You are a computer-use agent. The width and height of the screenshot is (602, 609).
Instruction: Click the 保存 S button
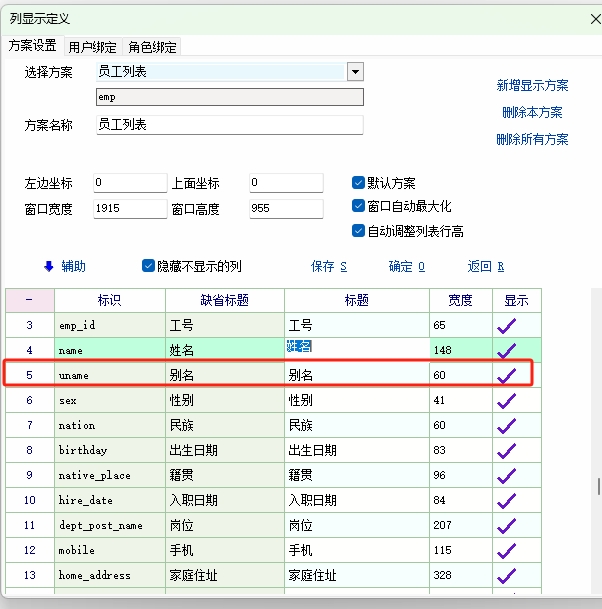click(x=328, y=266)
